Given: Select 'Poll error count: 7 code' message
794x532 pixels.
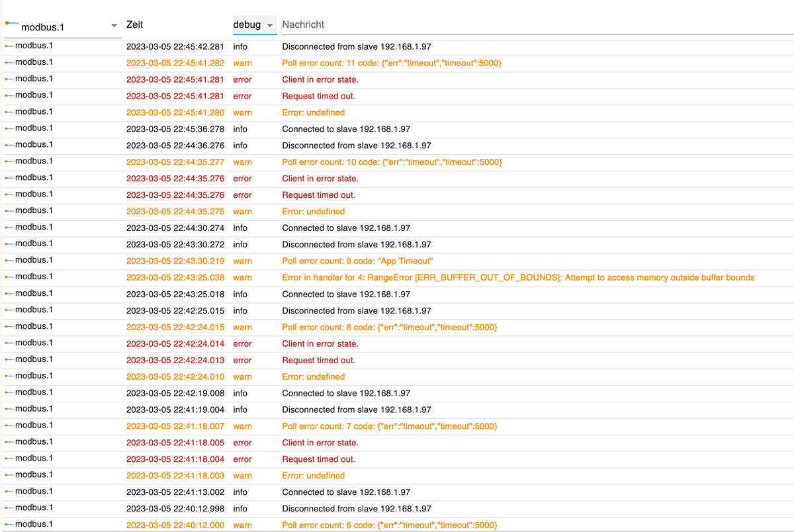Looking at the screenshot, I should coord(390,426).
